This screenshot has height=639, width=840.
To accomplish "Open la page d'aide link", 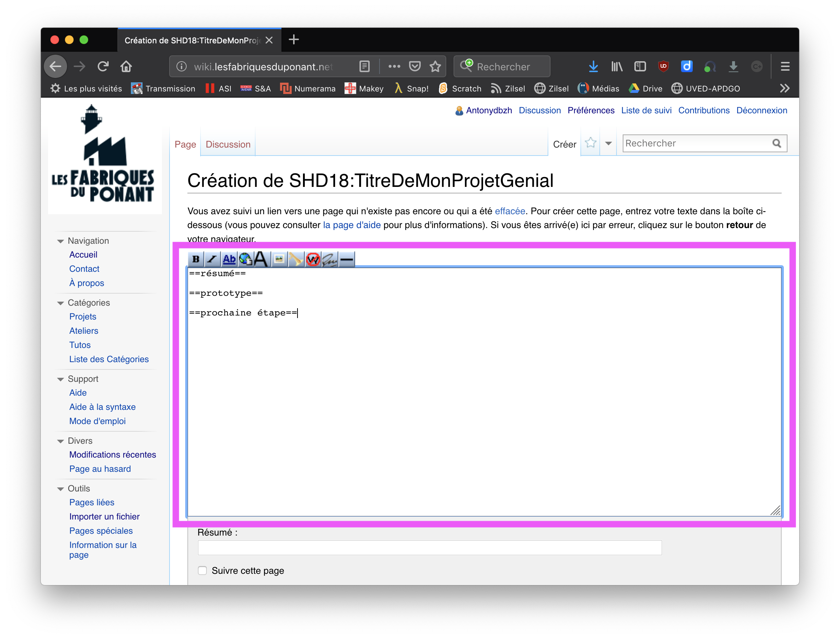I will click(352, 225).
